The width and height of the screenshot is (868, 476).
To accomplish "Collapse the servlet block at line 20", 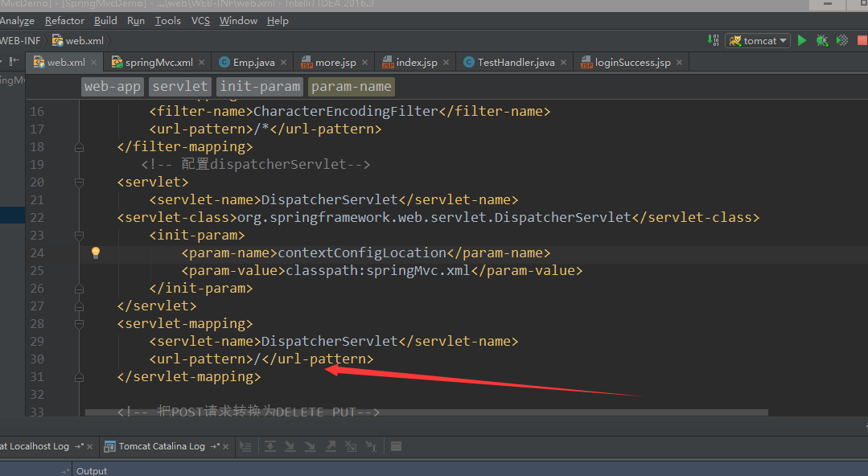I will tap(79, 182).
